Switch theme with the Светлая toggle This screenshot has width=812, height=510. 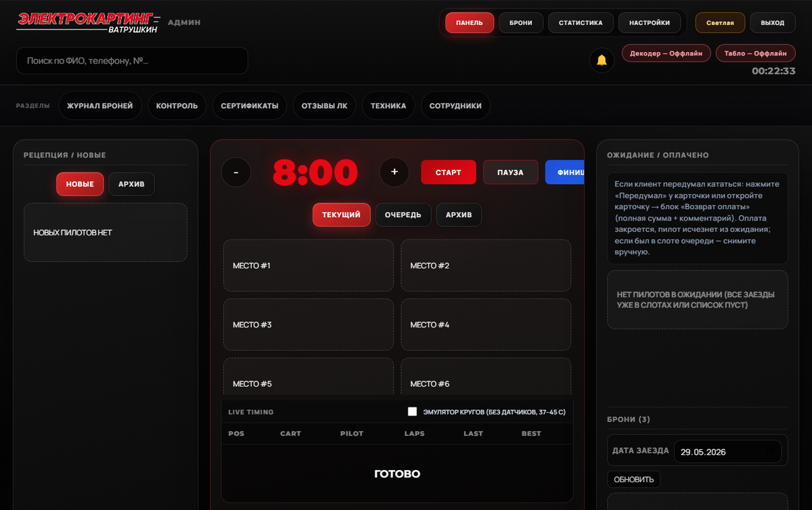click(x=720, y=22)
